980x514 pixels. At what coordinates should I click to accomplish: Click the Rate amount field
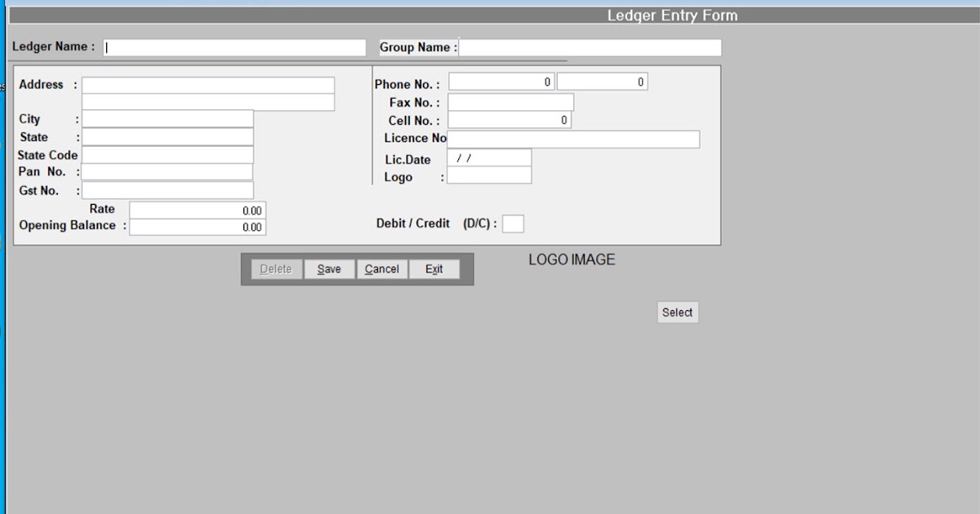click(x=198, y=210)
